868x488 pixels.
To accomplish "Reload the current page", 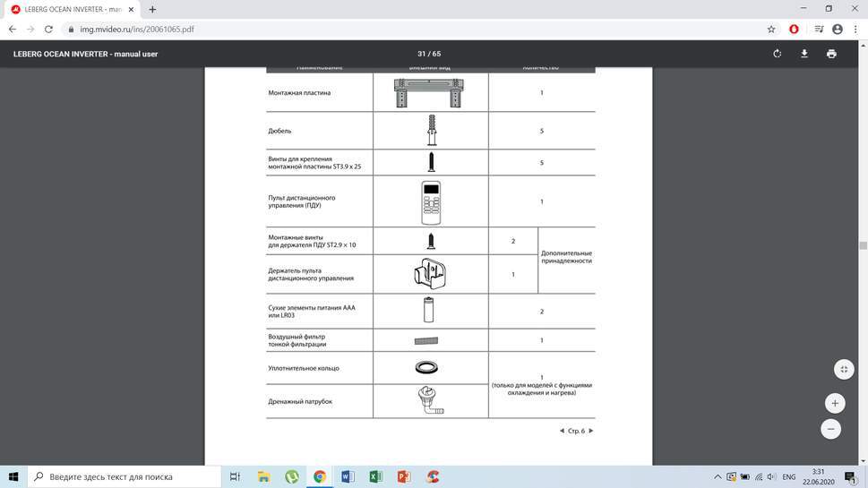I will (x=48, y=30).
